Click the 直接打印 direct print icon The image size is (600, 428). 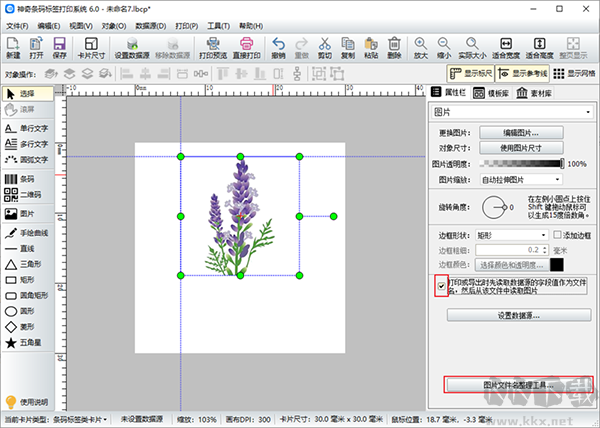(x=246, y=48)
